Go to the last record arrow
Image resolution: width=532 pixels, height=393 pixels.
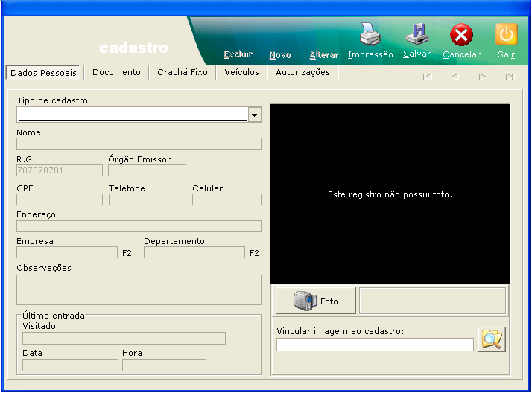pyautogui.click(x=510, y=77)
